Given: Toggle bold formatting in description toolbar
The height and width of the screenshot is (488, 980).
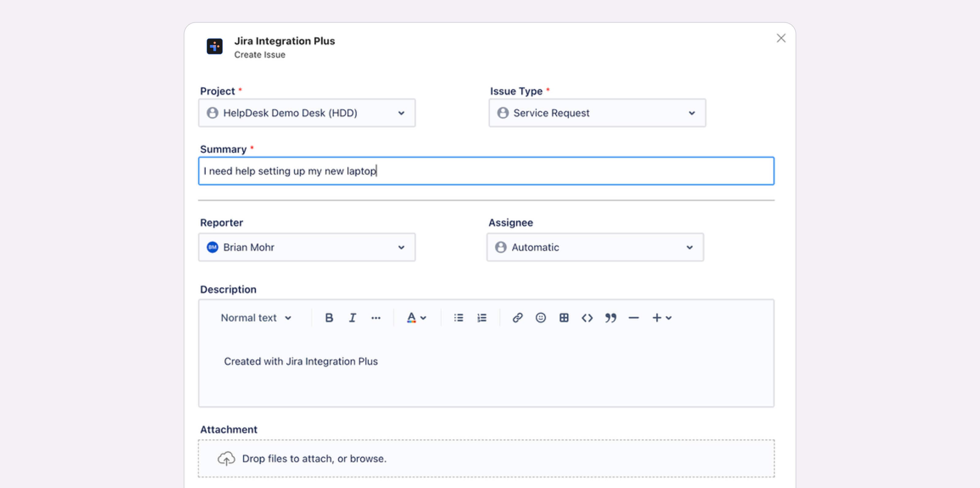Looking at the screenshot, I should [329, 317].
